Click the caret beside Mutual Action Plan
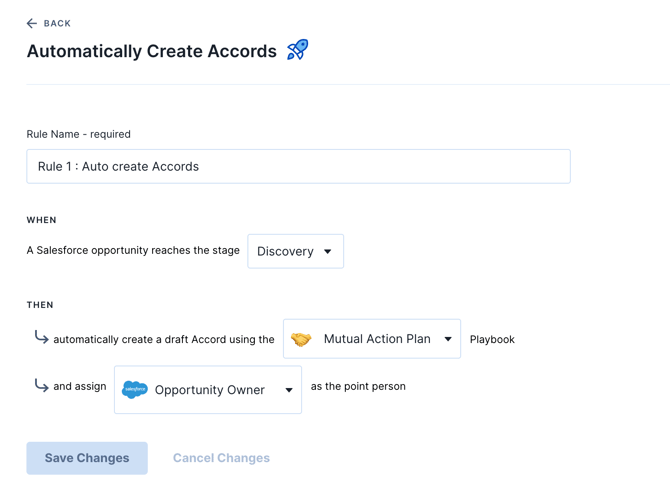Image resolution: width=670 pixels, height=492 pixels. click(448, 340)
